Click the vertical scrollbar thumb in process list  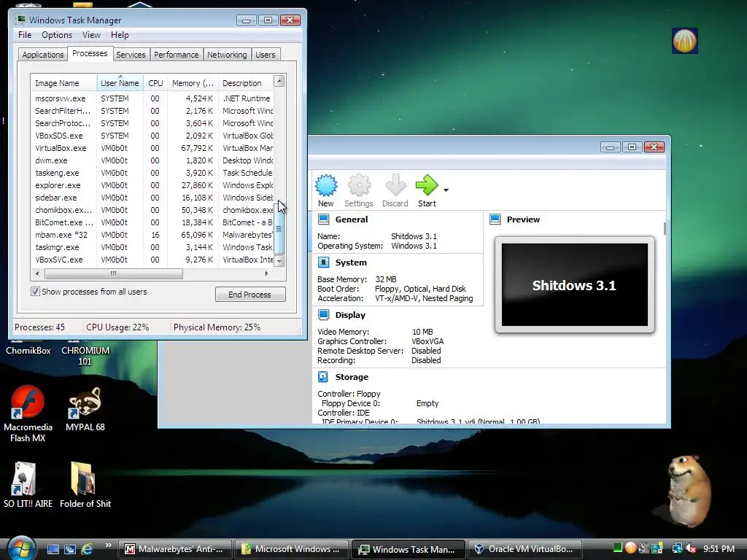point(279,230)
